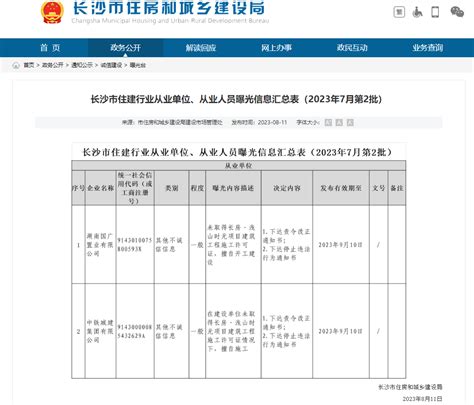474x405 pixels.
Task: Click credit code cell starting 9143010075
Action: pos(135,245)
